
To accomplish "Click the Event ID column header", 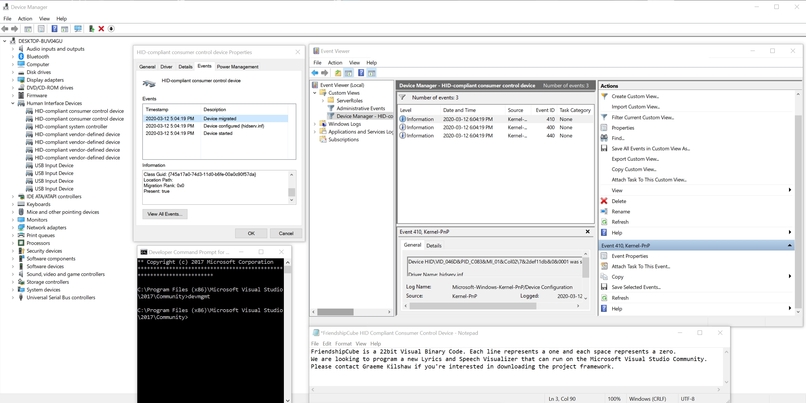I will tap(545, 110).
